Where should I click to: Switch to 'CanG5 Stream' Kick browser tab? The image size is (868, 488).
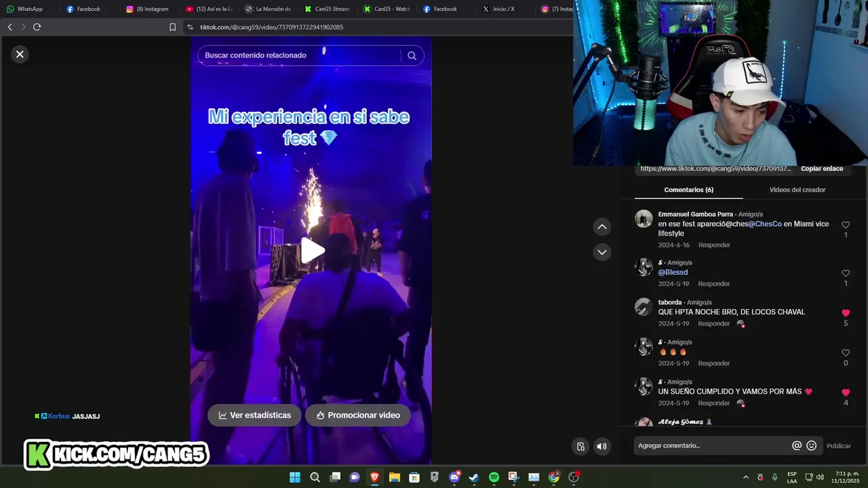(x=328, y=9)
